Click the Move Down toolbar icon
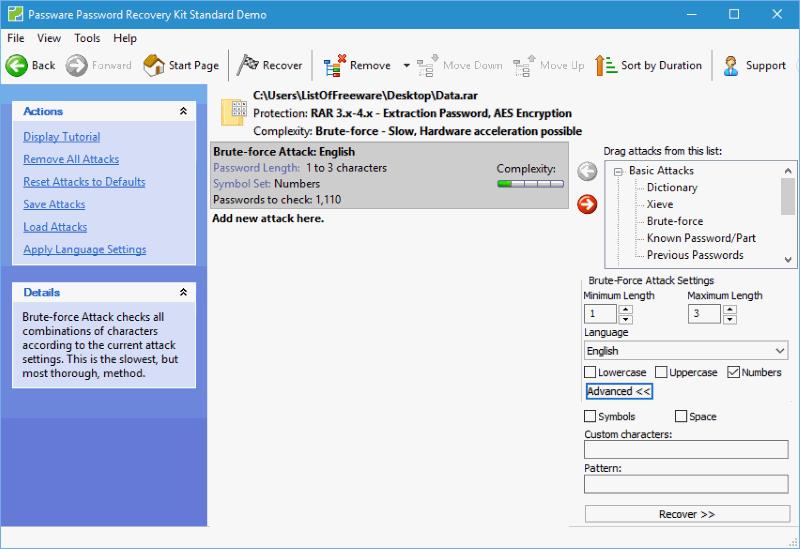Screen dimensions: 800x549 [x=428, y=66]
